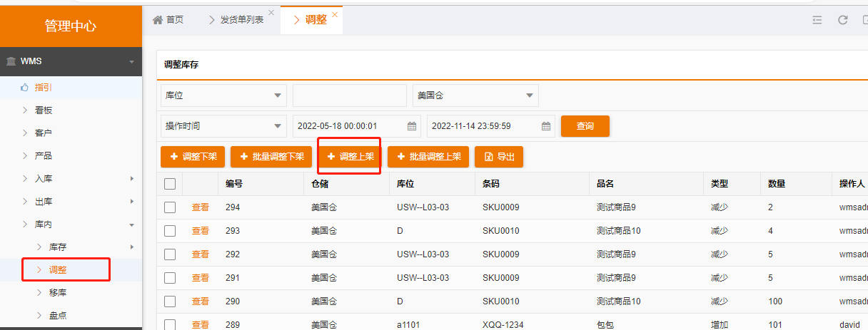Image resolution: width=868 pixels, height=330 pixels.
Task: Click 查看 link for row 292
Action: coord(201,254)
